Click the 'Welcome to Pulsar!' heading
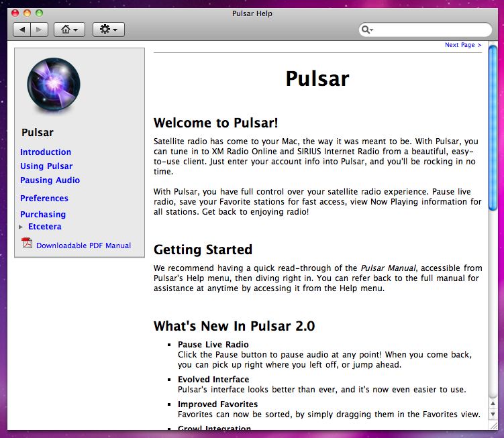504x438 pixels. (x=215, y=123)
